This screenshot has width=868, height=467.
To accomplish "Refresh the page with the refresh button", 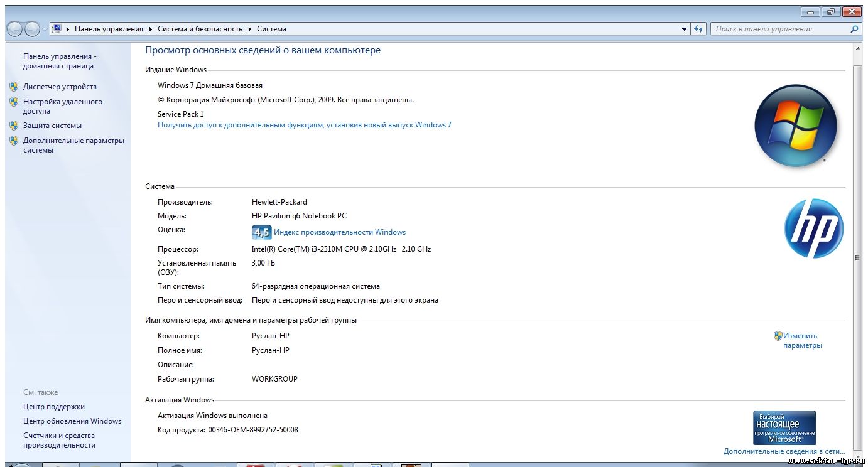I will (x=698, y=29).
